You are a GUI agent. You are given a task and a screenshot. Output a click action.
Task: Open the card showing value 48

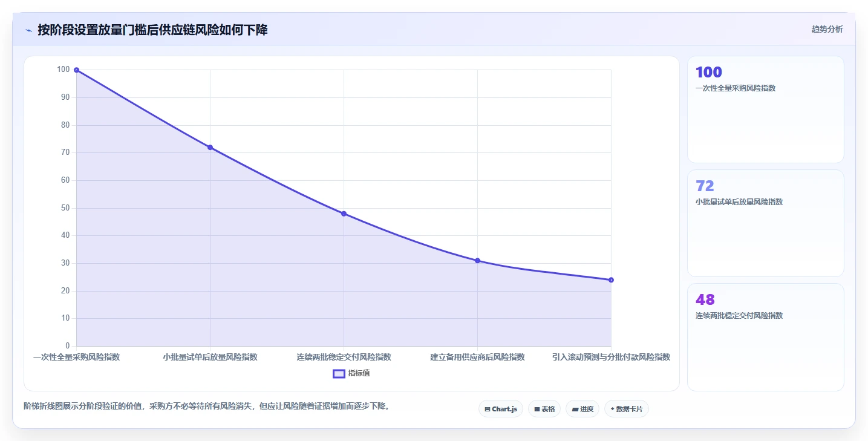(x=765, y=337)
